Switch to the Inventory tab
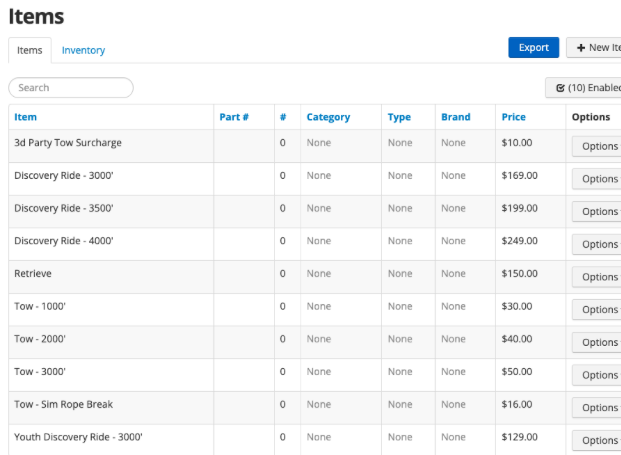 coord(83,50)
